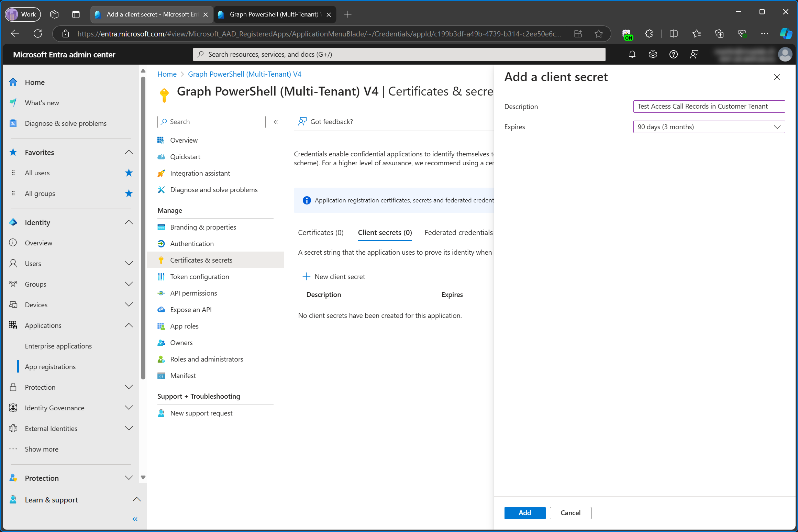Image resolution: width=798 pixels, height=532 pixels.
Task: Refresh the page
Action: coord(38,34)
